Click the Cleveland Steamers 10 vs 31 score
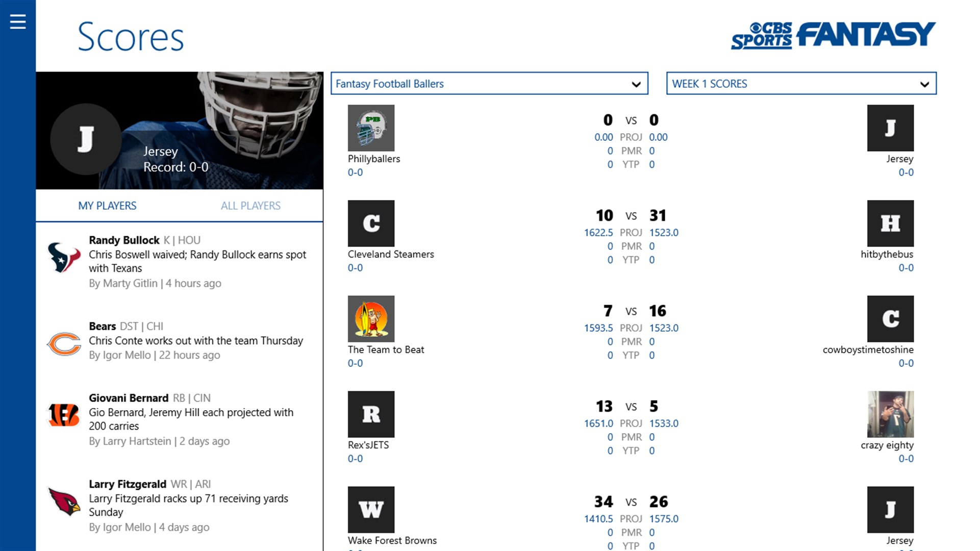The height and width of the screenshot is (551, 980). pos(630,215)
